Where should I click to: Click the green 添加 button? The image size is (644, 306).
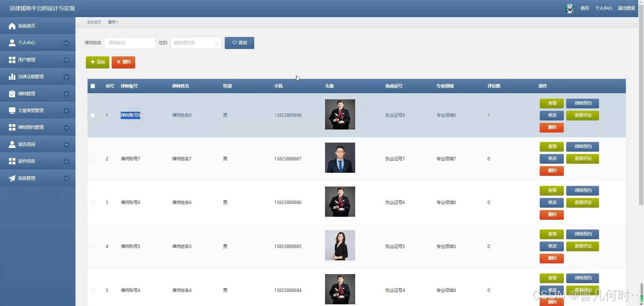[x=98, y=62]
